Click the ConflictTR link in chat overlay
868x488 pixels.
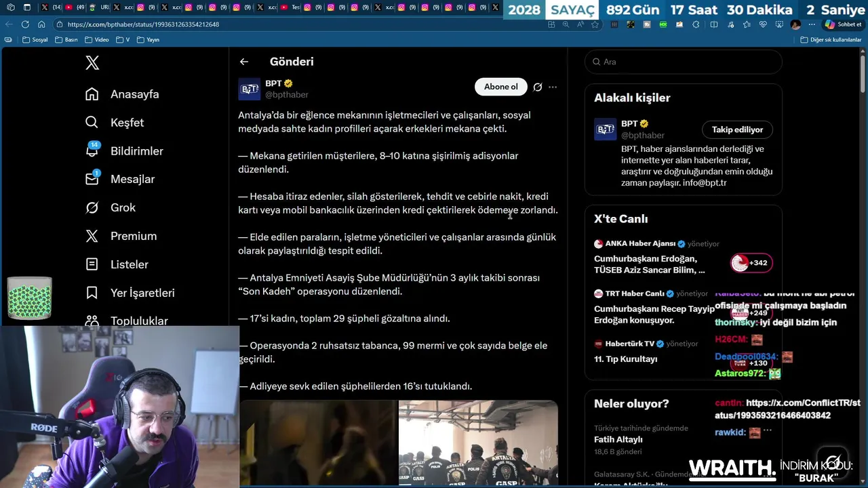pos(787,409)
